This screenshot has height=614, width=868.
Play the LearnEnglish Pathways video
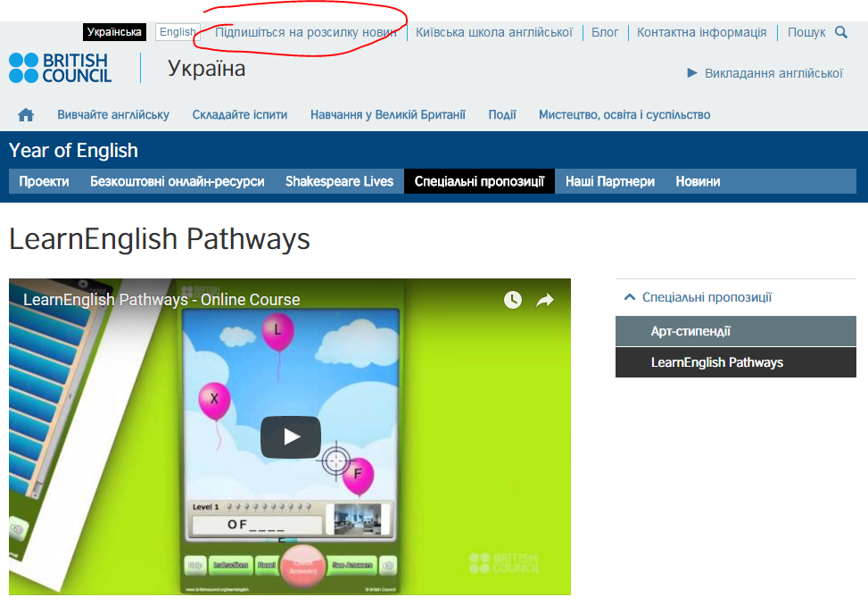click(291, 436)
